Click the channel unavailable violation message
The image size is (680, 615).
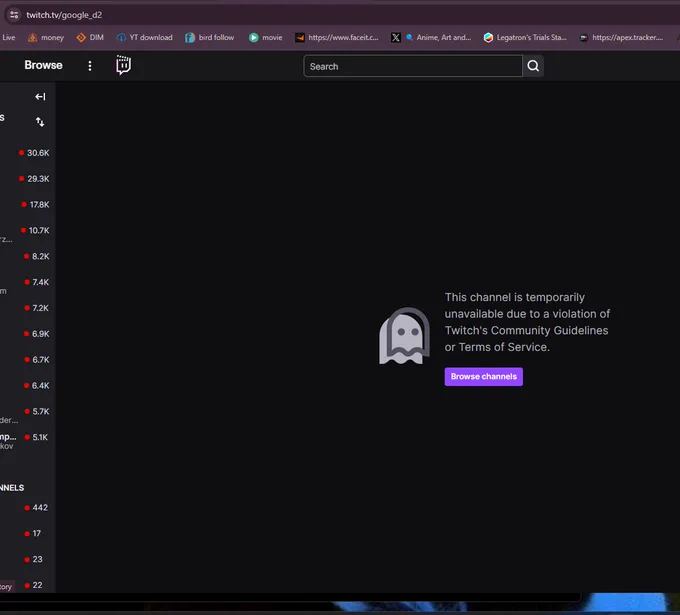pos(527,322)
